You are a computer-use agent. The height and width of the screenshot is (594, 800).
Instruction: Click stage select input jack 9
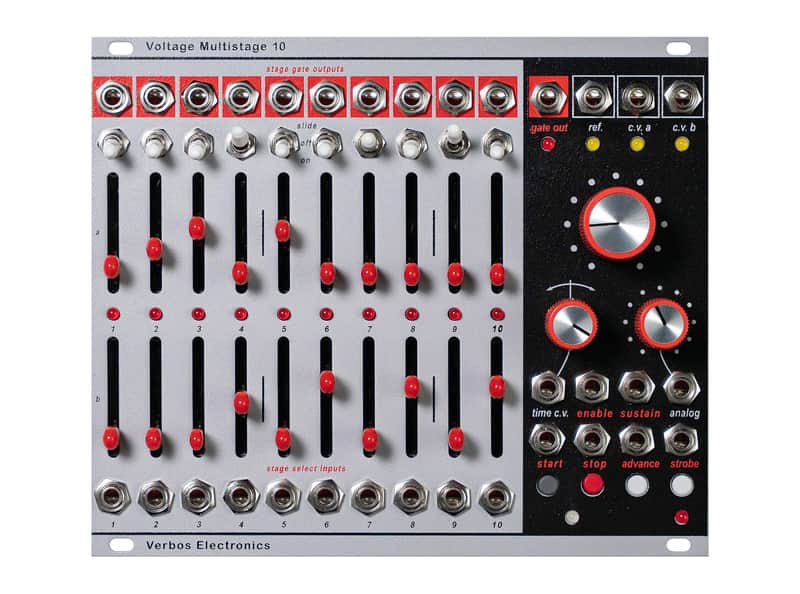click(x=454, y=497)
